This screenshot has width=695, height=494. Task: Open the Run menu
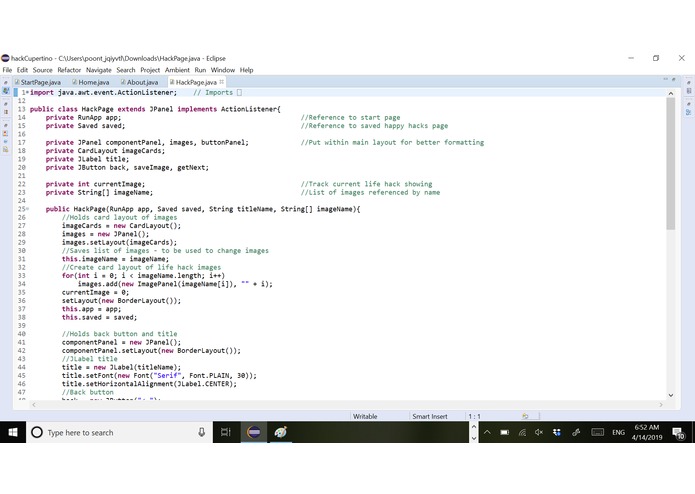200,70
